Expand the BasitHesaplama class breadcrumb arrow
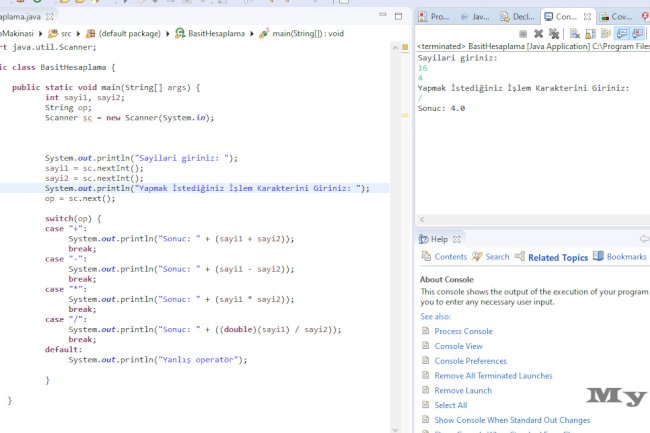 click(250, 32)
